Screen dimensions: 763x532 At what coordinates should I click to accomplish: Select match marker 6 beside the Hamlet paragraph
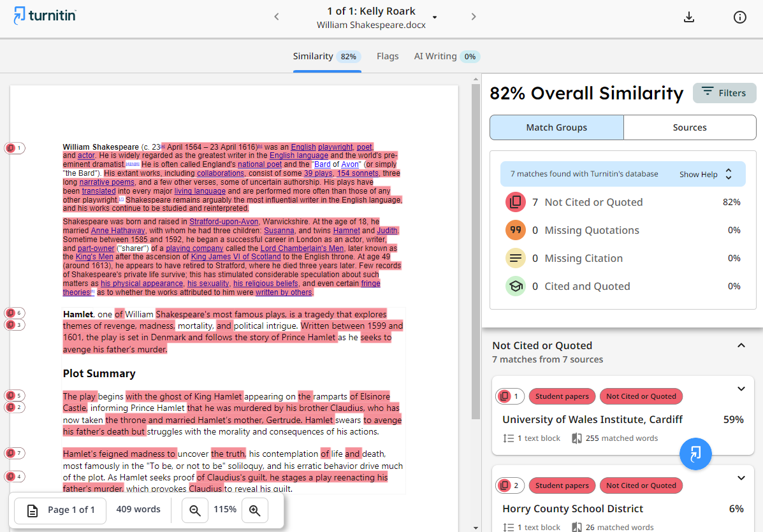(14, 313)
